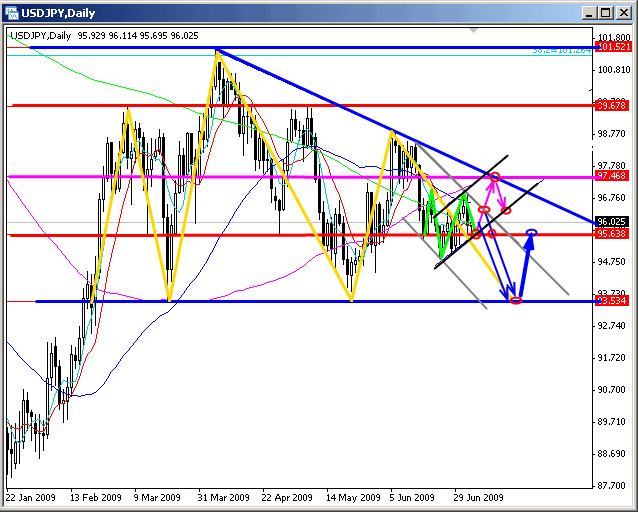Screen dimensions: 638x512
Task: Click the USDJPY chart window icon
Action: (x=12, y=13)
